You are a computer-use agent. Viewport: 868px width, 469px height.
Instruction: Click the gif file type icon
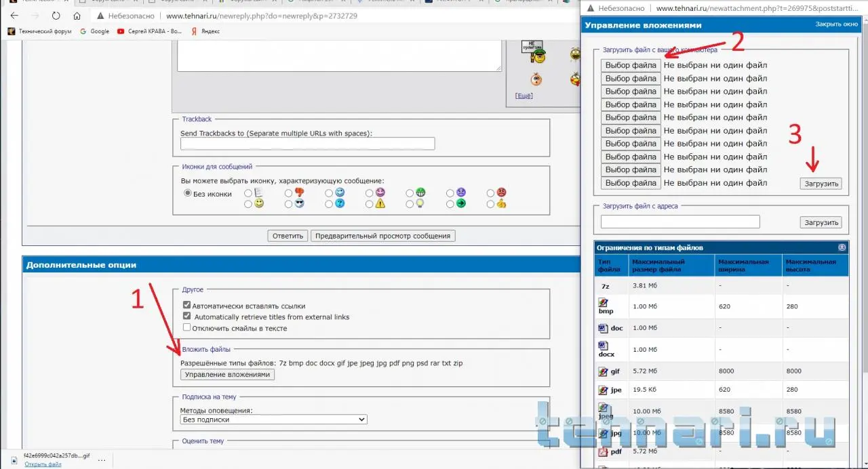[603, 371]
